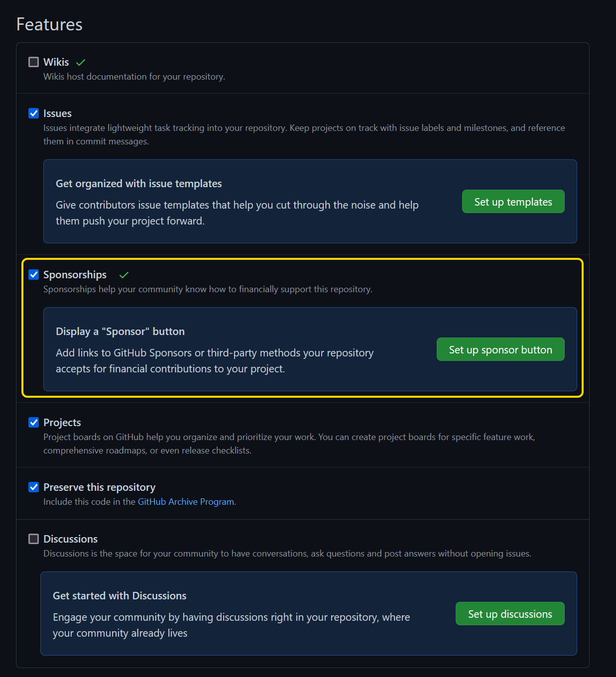Disable Preserve this repository
This screenshot has width=616, height=677.
point(33,487)
